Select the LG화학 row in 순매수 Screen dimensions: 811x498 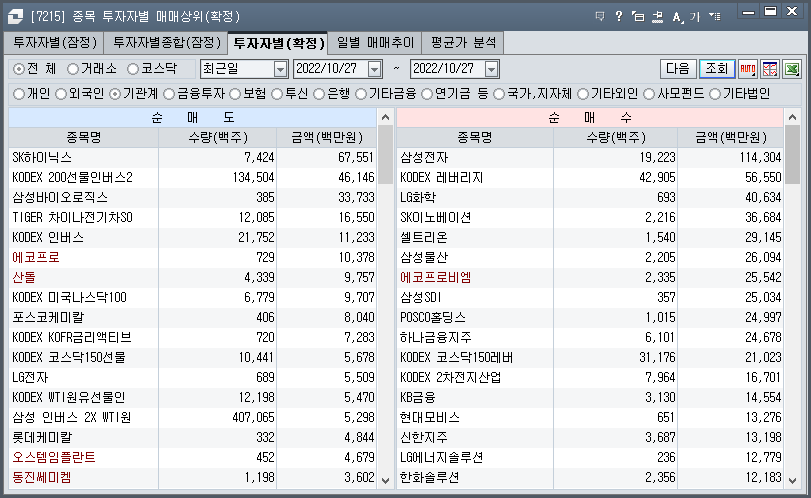pyautogui.click(x=590, y=197)
